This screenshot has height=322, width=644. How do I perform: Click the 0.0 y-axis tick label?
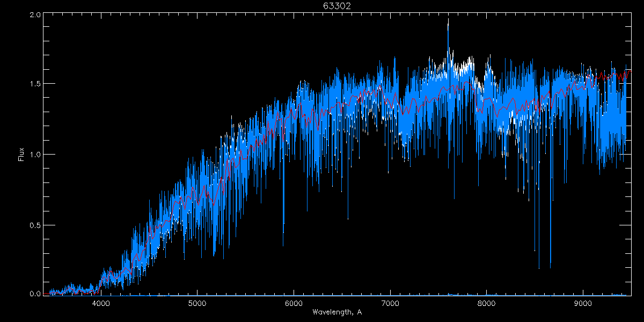click(x=34, y=294)
